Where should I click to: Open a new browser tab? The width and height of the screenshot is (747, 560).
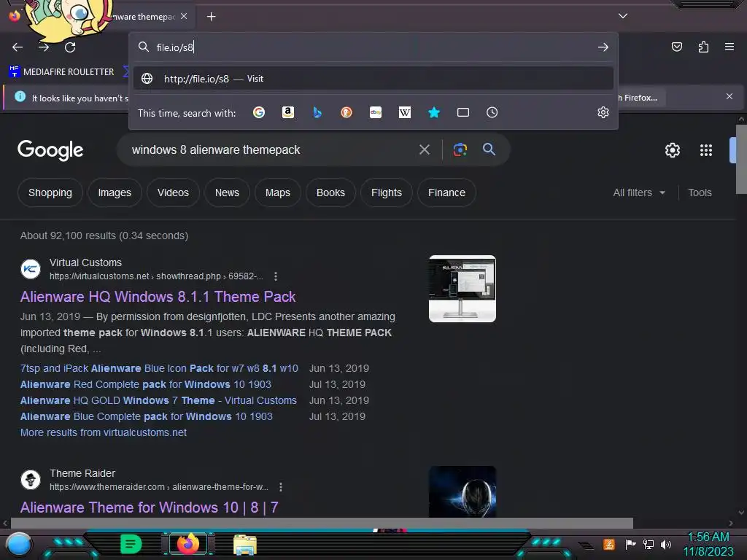point(211,17)
